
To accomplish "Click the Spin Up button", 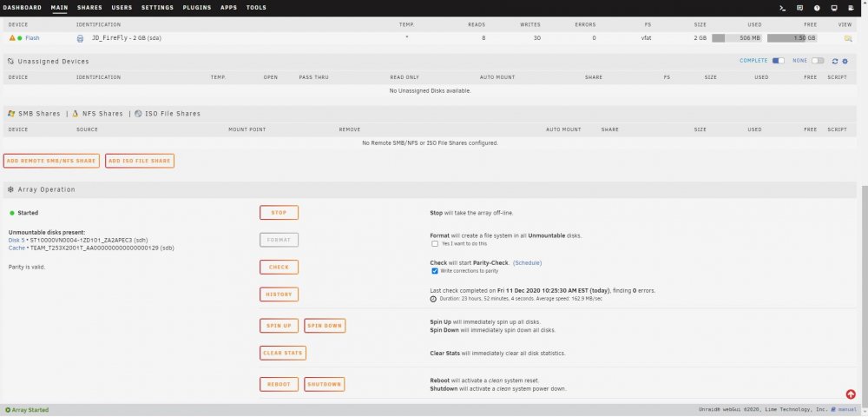I will point(279,326).
